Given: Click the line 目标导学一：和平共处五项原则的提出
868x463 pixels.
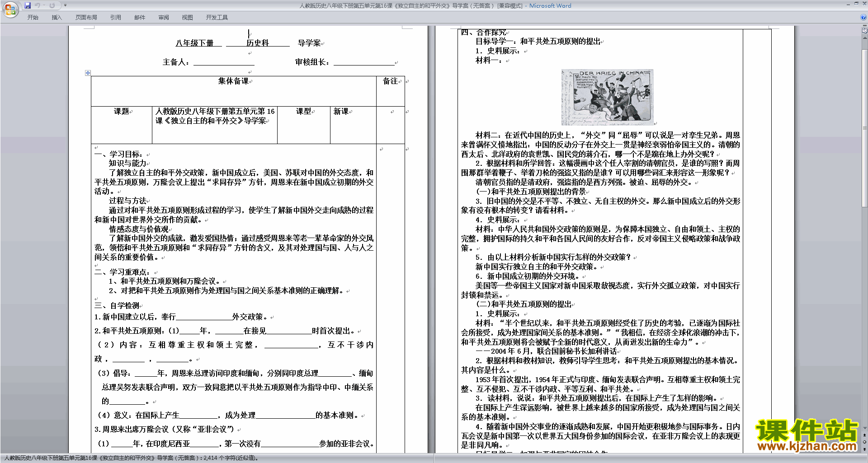Looking at the screenshot, I should [x=538, y=41].
